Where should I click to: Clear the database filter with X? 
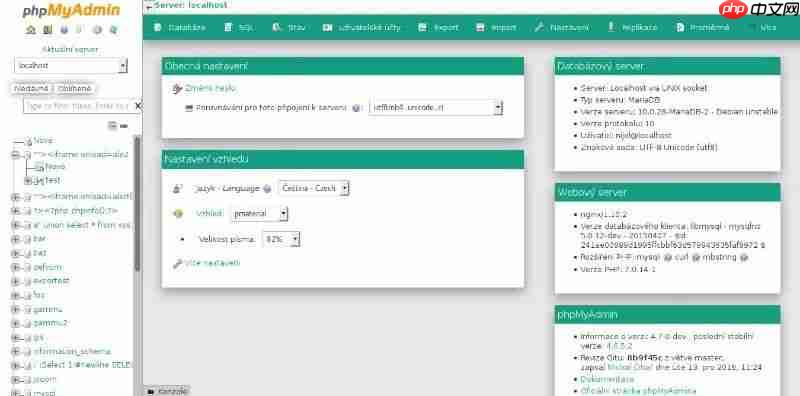pyautogui.click(x=138, y=106)
